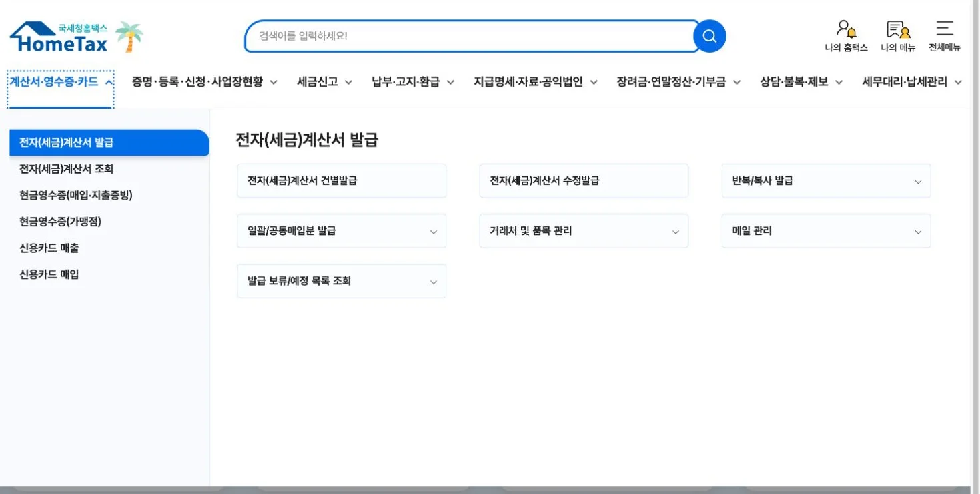This screenshot has height=494, width=980.
Task: Expand the 반복/복사 발급 dropdown
Action: pos(826,180)
